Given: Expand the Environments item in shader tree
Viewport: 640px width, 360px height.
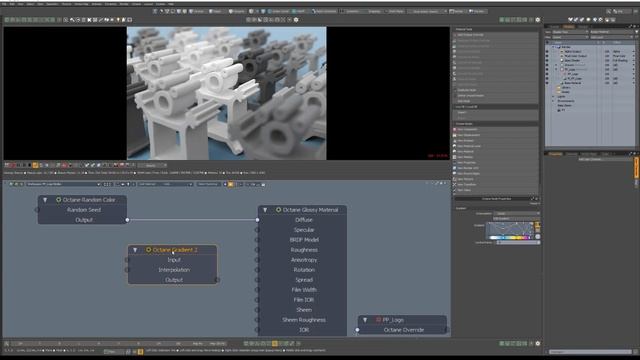Looking at the screenshot, I should click(554, 101).
